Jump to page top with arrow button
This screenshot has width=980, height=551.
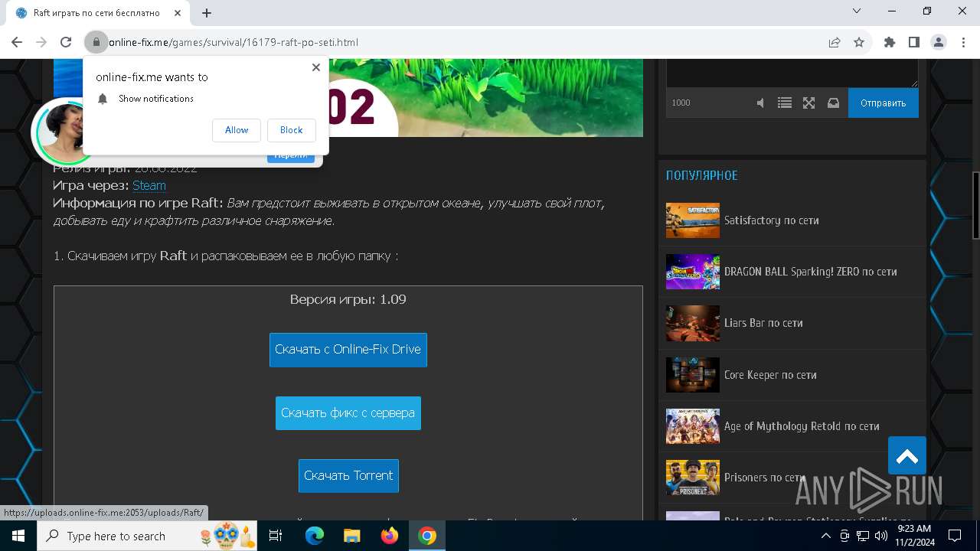pos(907,456)
